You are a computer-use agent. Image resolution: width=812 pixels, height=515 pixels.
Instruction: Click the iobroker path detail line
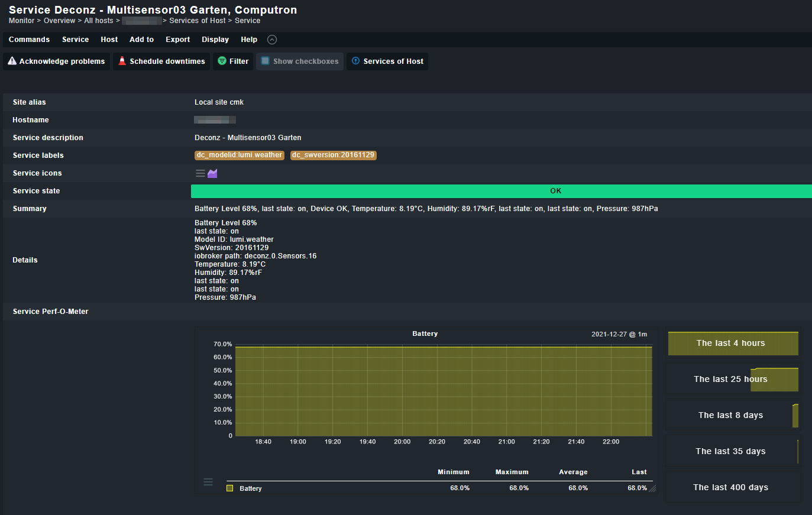click(x=255, y=256)
